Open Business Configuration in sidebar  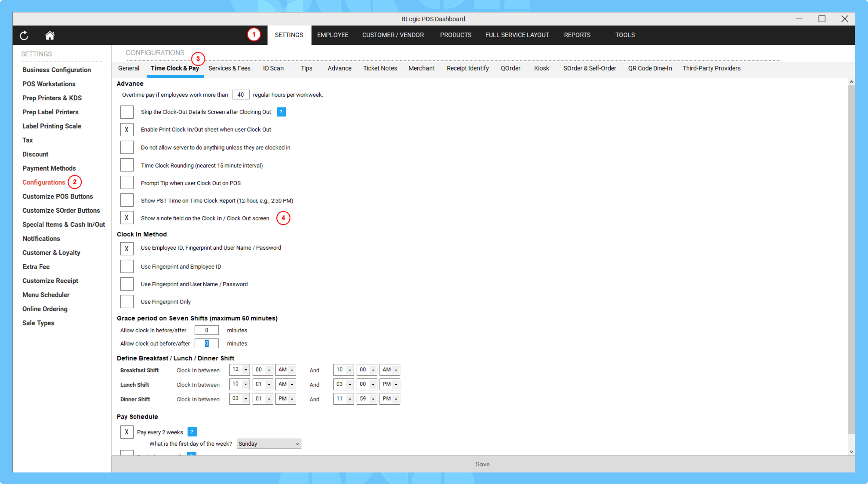point(57,70)
